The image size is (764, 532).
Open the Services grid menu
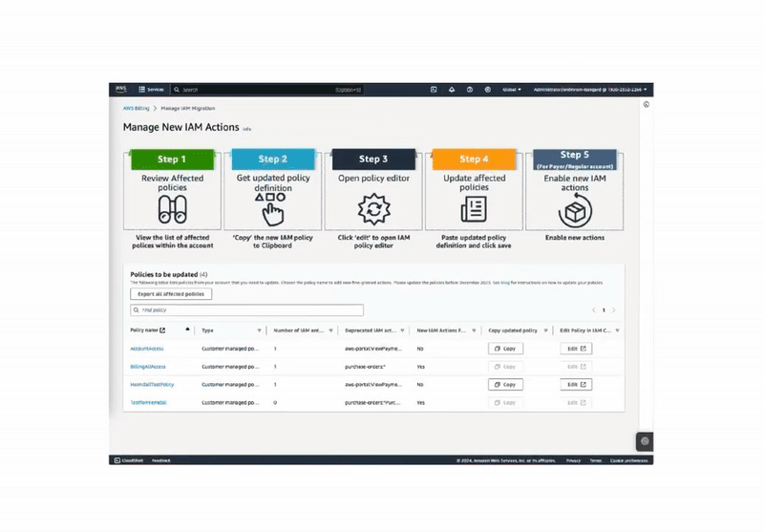click(x=151, y=90)
